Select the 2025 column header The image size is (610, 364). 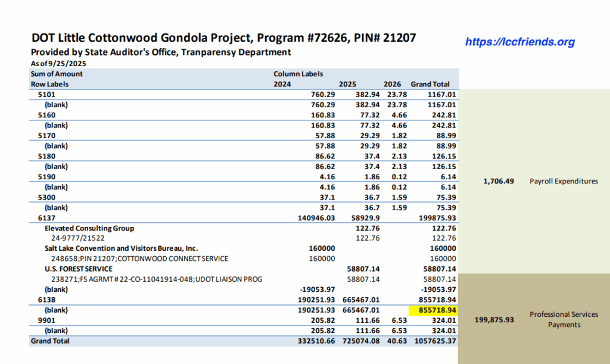[347, 85]
